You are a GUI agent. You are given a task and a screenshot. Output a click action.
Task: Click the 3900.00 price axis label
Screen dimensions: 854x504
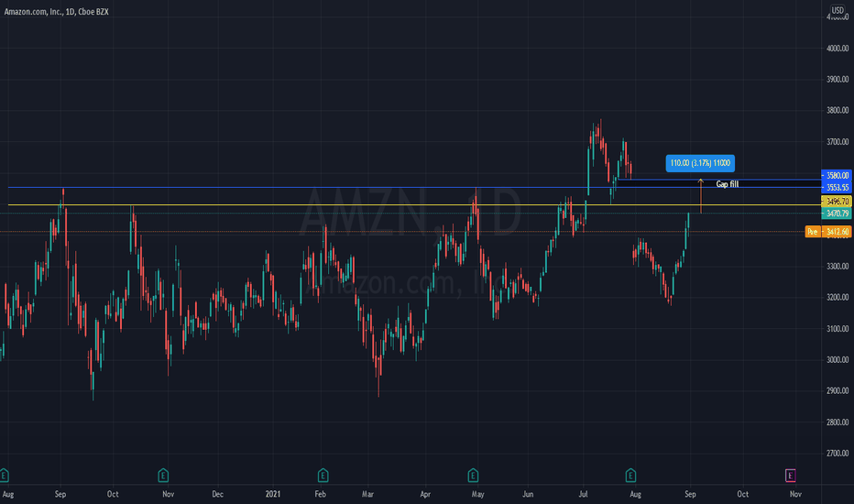tap(838, 79)
